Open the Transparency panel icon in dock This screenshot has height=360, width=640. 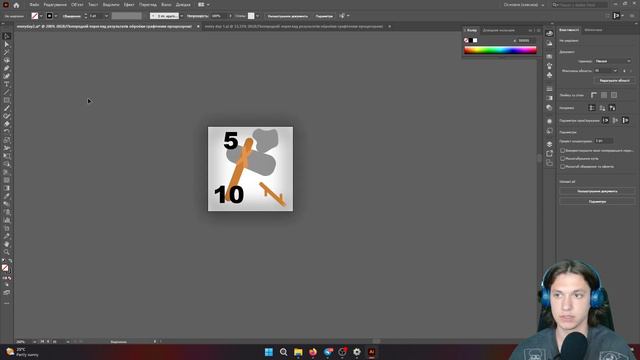coord(549,108)
